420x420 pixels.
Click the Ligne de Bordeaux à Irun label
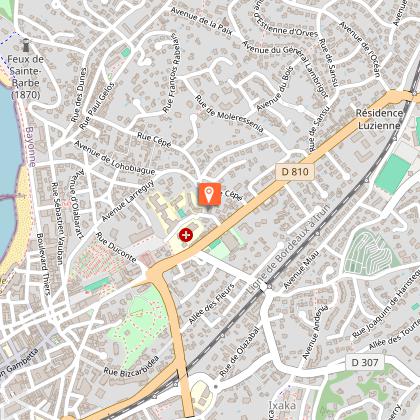288,248
